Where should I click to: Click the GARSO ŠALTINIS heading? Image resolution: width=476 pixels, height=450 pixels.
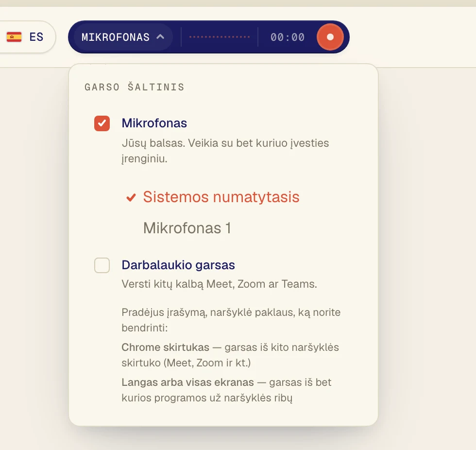135,87
